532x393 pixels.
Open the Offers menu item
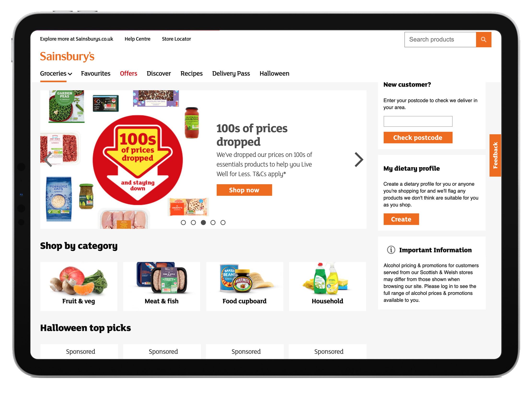tap(128, 74)
